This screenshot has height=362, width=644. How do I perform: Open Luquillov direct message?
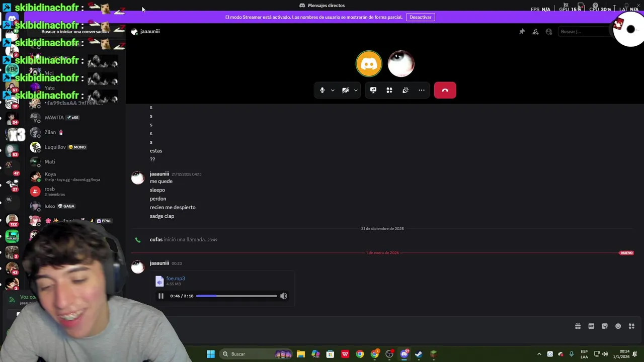74,147
